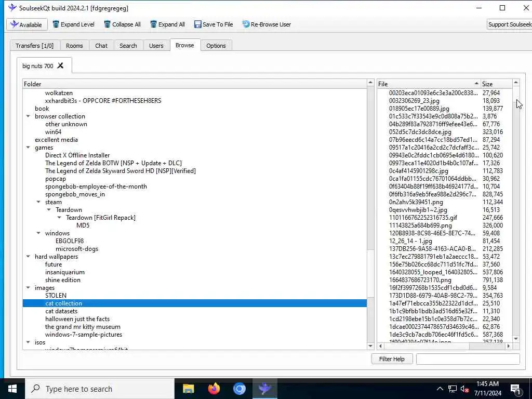Click the file filter input field

tap(468, 359)
